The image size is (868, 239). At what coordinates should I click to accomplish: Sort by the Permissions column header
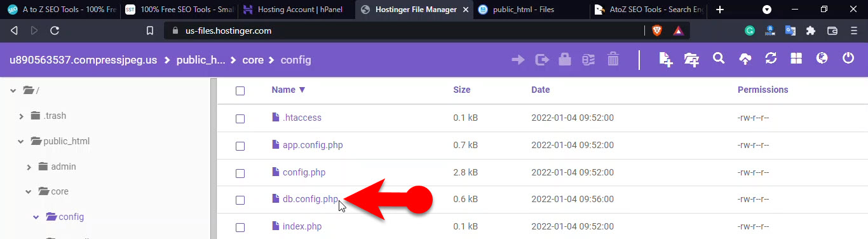pyautogui.click(x=763, y=90)
